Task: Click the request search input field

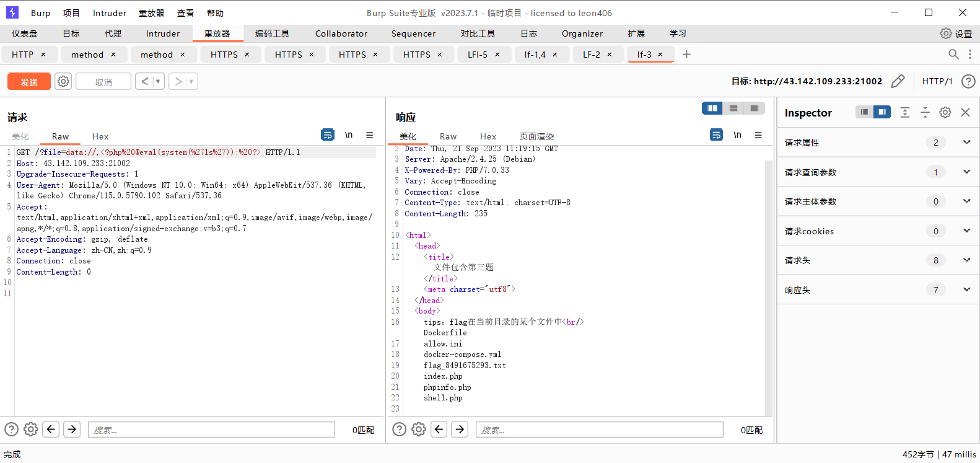Action: (211, 430)
